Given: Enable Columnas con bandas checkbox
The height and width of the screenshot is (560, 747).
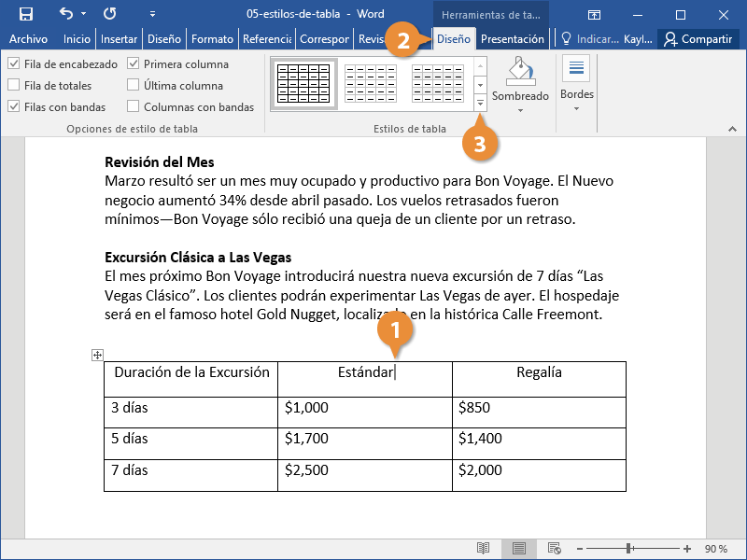Looking at the screenshot, I should pyautogui.click(x=133, y=106).
